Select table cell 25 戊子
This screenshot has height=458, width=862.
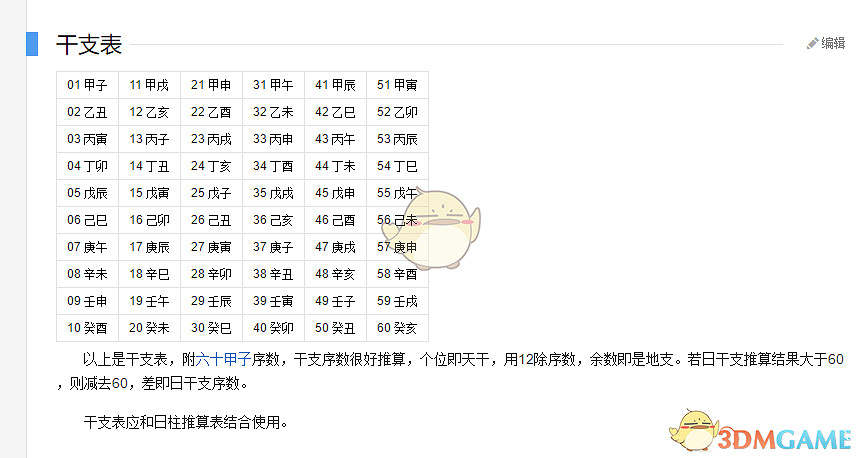click(x=212, y=193)
